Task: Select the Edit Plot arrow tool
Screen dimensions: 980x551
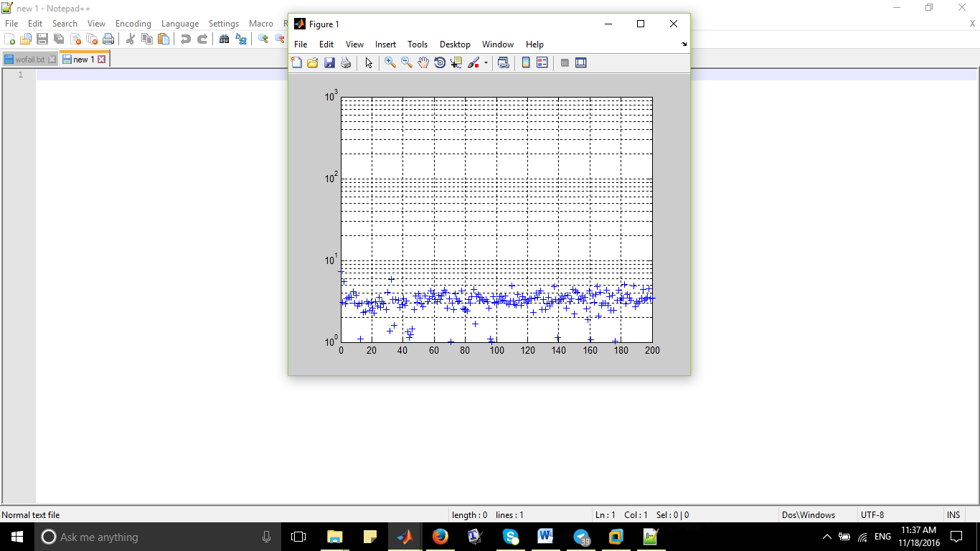Action: [369, 63]
